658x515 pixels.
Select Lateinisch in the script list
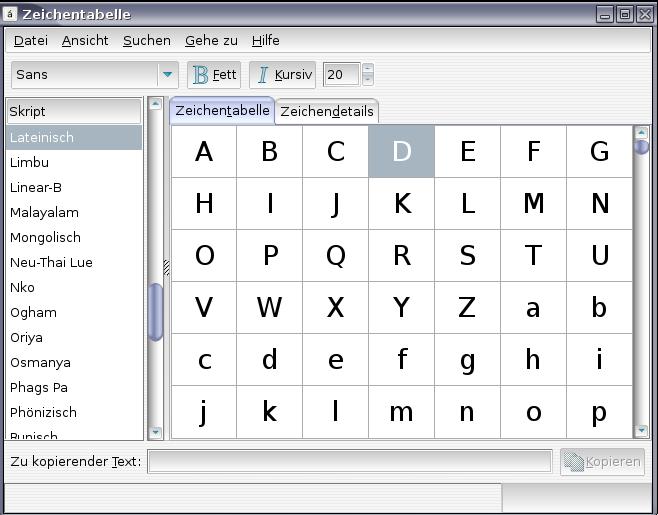(x=74, y=137)
